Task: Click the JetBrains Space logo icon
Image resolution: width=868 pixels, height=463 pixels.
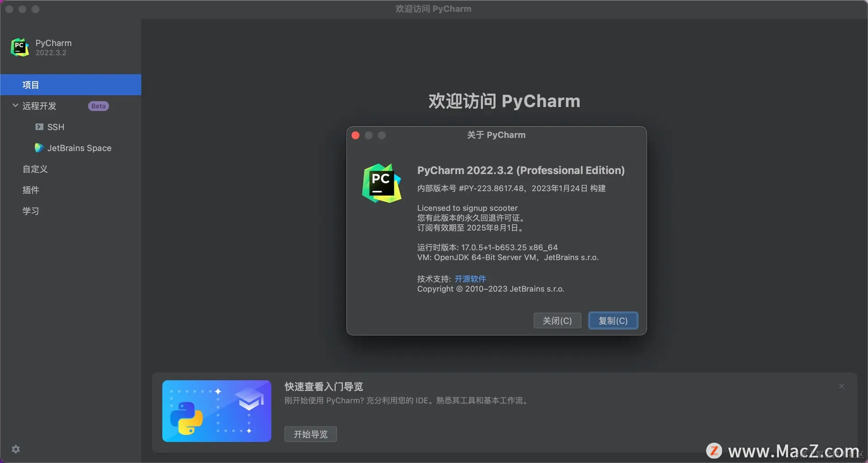Action: click(39, 148)
